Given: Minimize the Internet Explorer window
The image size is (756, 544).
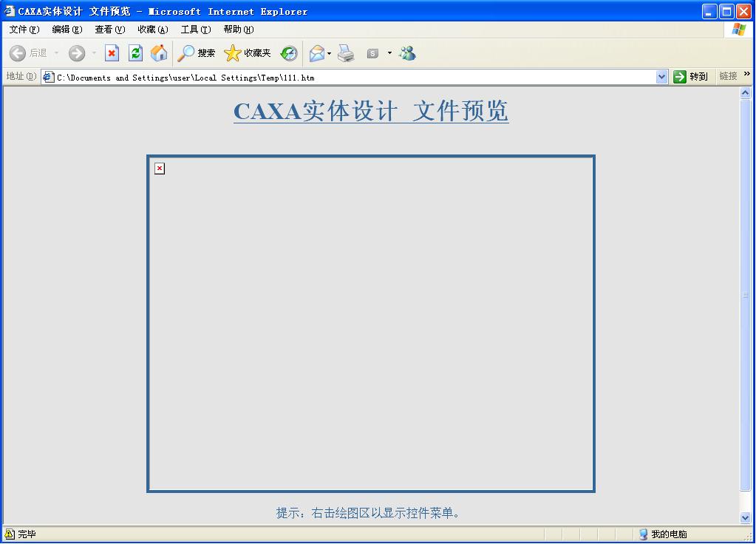Looking at the screenshot, I should coord(709,11).
